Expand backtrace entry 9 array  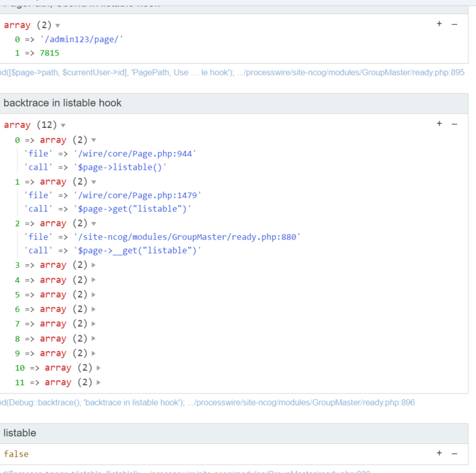[94, 353]
